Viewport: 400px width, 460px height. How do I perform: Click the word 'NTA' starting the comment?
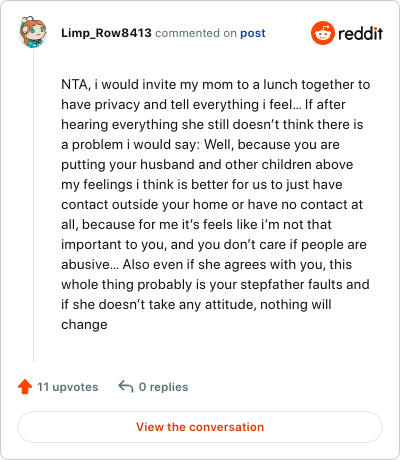(74, 85)
